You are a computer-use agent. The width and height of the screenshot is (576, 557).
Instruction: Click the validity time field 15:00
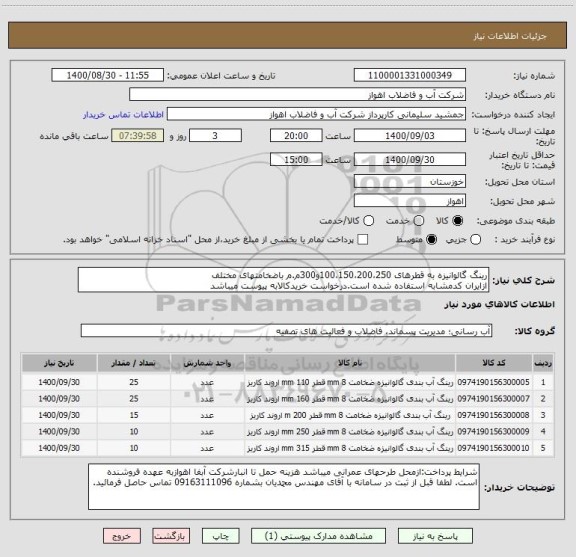click(x=296, y=159)
